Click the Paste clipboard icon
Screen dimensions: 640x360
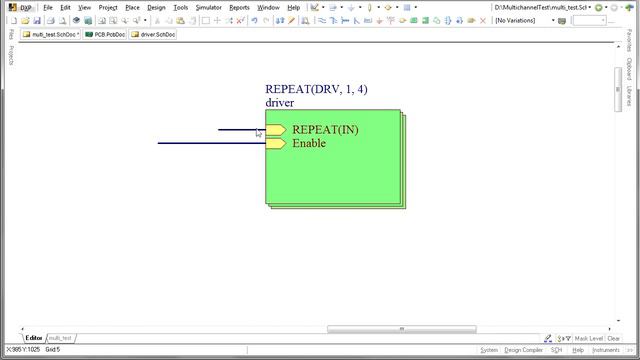(180, 20)
